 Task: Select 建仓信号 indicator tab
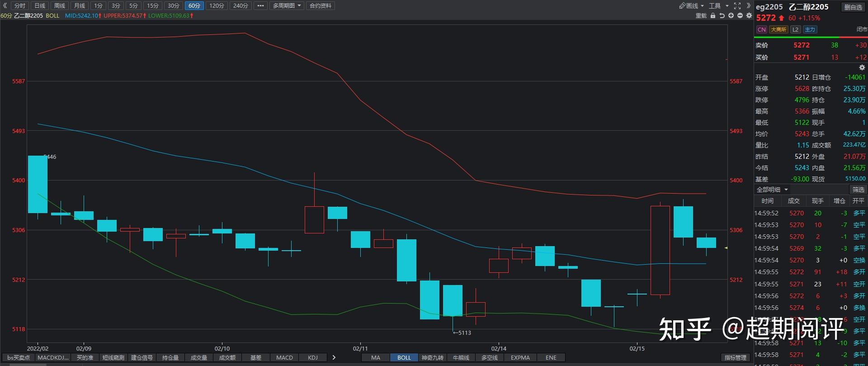(x=142, y=357)
